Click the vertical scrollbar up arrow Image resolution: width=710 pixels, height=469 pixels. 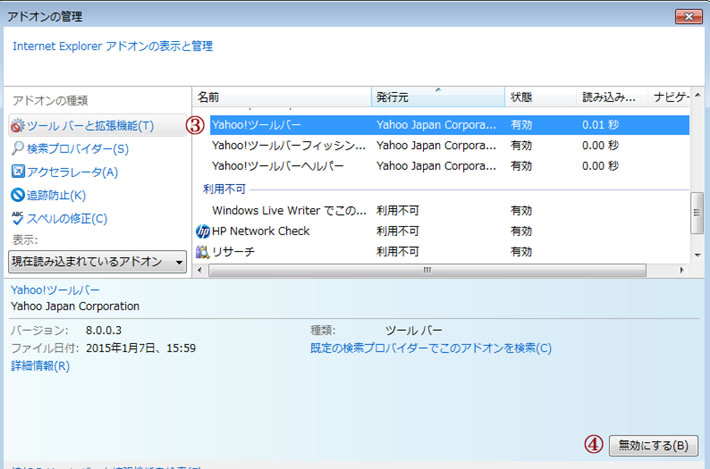tap(697, 95)
